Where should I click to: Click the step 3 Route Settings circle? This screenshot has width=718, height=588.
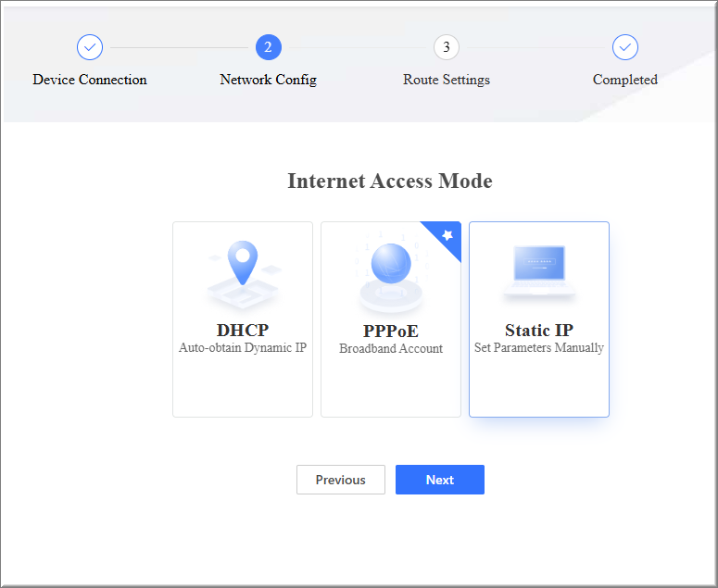coord(447,47)
